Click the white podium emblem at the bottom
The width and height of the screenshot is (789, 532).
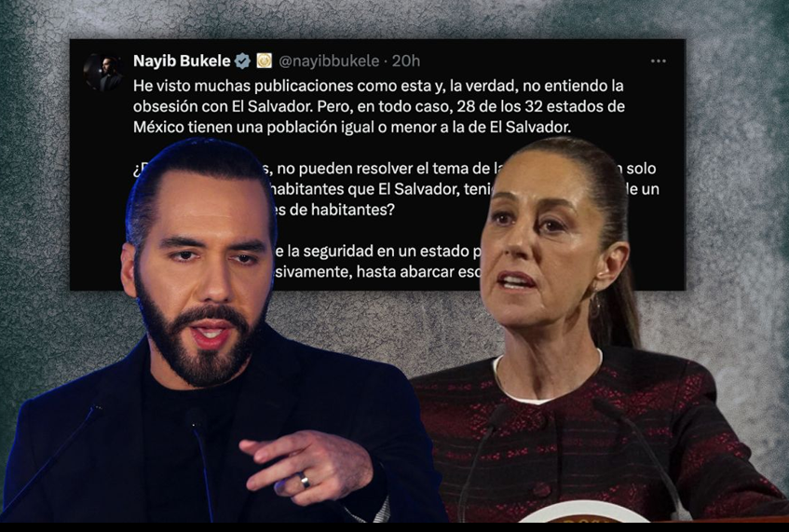(584, 512)
